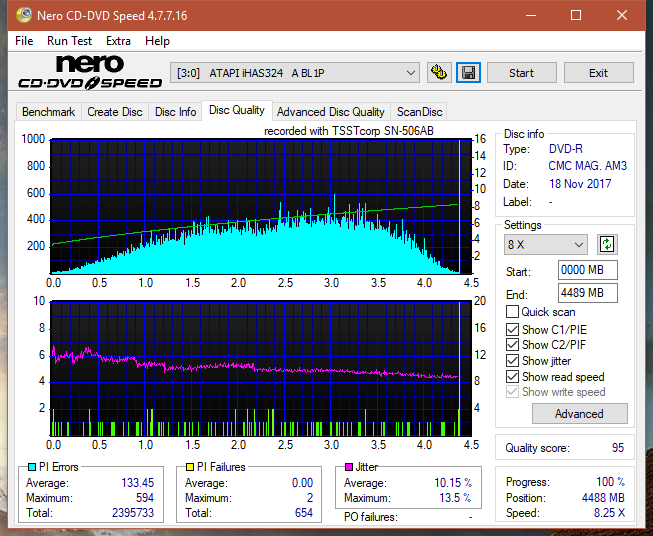Click the Nero app icon in title bar

(x=24, y=15)
